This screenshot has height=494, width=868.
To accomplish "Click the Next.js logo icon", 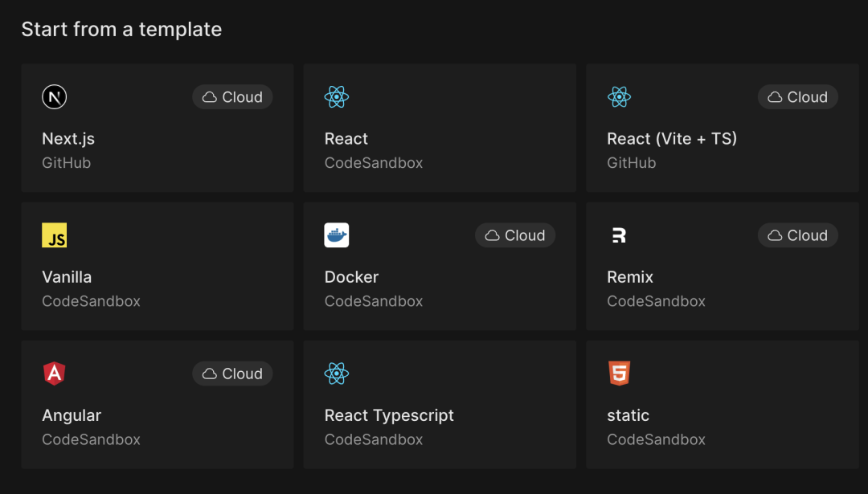I will [55, 97].
